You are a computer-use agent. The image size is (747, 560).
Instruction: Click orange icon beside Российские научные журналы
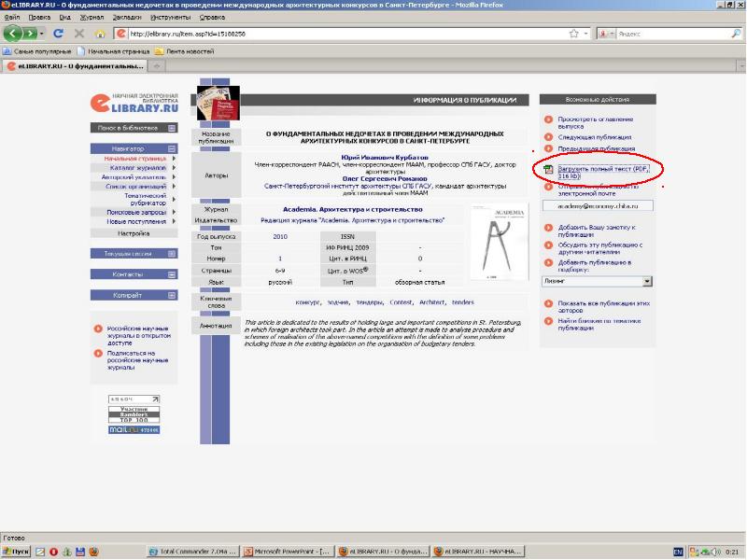pyautogui.click(x=98, y=329)
